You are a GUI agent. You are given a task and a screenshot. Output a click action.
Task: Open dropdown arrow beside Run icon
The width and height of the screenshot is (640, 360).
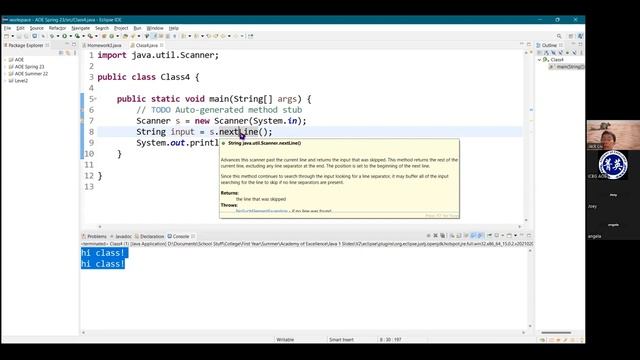tap(71, 36)
